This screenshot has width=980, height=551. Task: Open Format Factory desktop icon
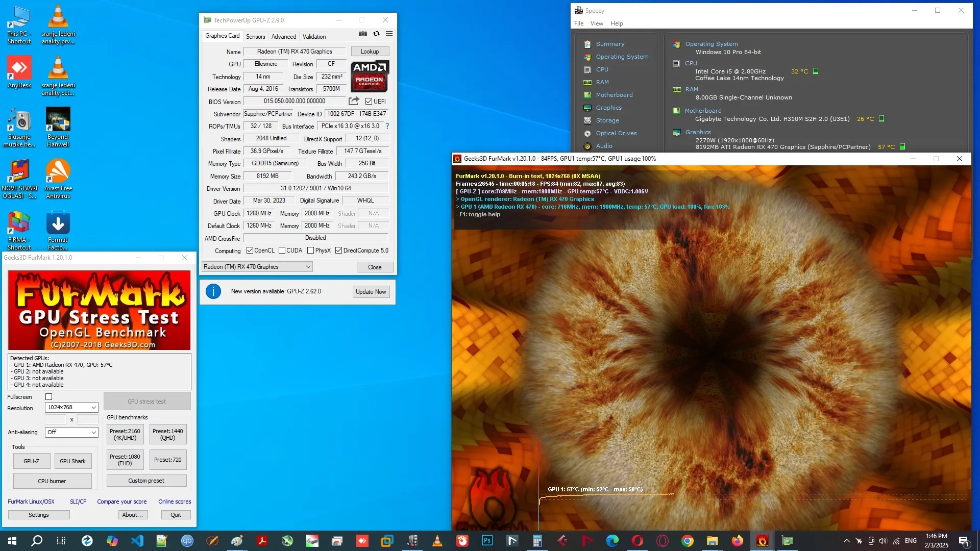pyautogui.click(x=58, y=231)
